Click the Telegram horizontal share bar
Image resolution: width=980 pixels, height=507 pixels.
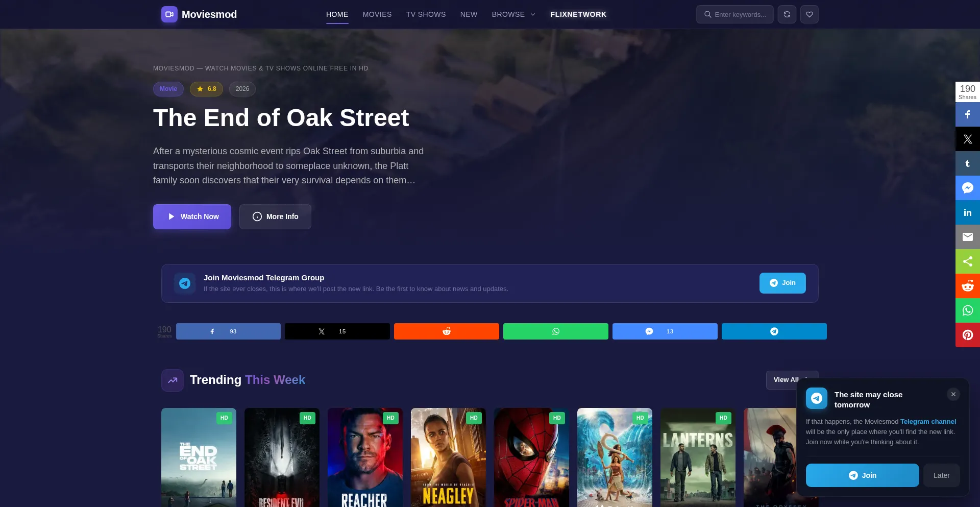point(774,331)
